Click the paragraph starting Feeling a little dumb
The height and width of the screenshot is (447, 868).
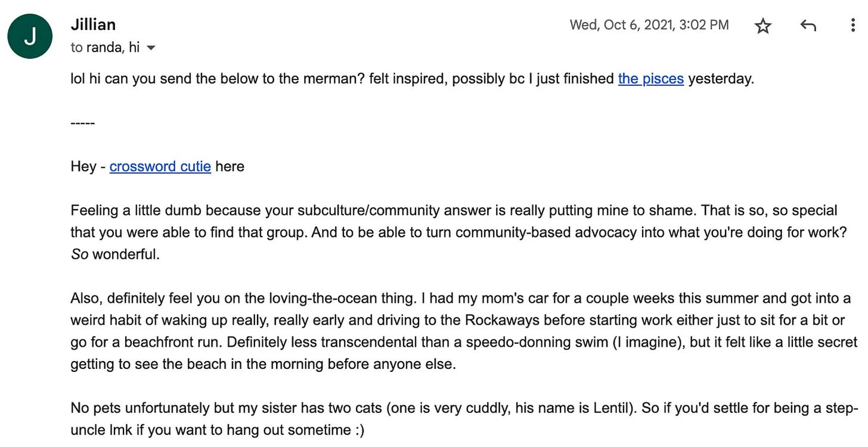pos(458,232)
